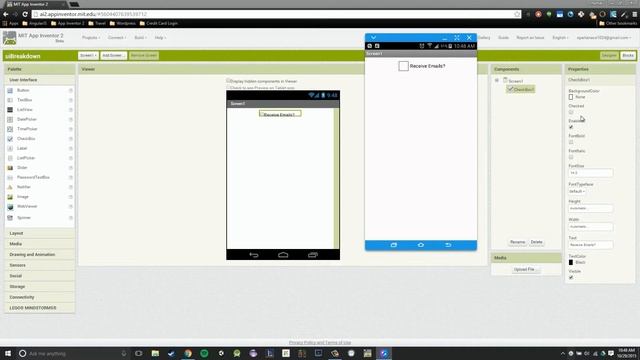Open the TextColor Black swatch
Image resolution: width=640 pixels, height=360 pixels.
point(571,262)
